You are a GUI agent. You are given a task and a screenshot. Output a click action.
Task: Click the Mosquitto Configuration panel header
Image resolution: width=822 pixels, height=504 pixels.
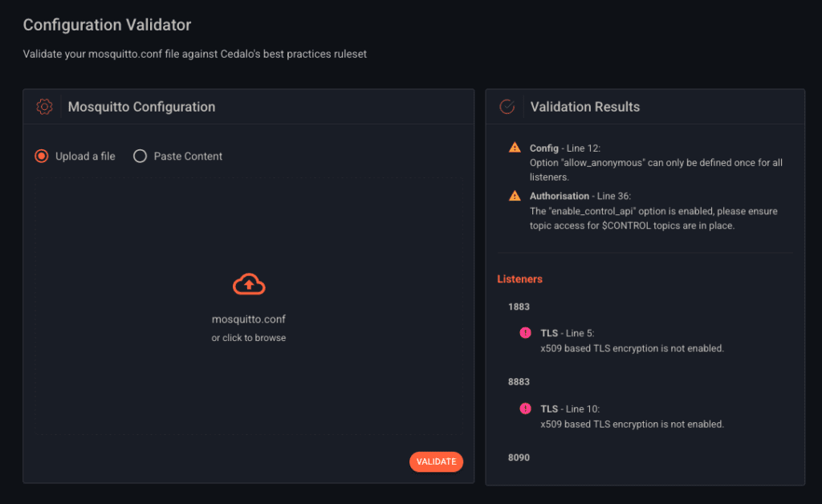(x=141, y=106)
